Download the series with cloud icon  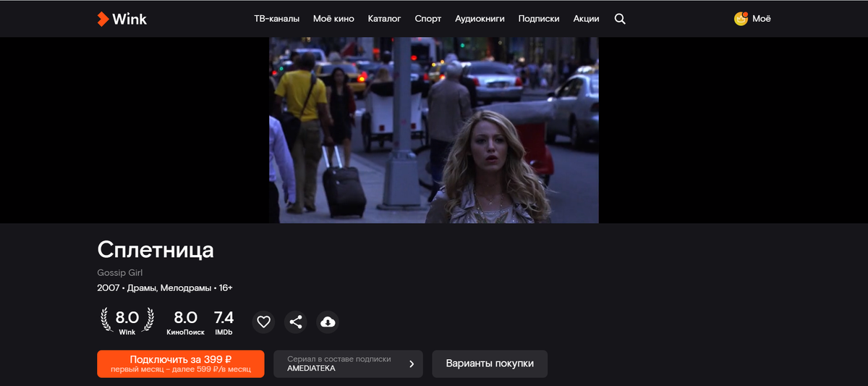[x=328, y=322]
